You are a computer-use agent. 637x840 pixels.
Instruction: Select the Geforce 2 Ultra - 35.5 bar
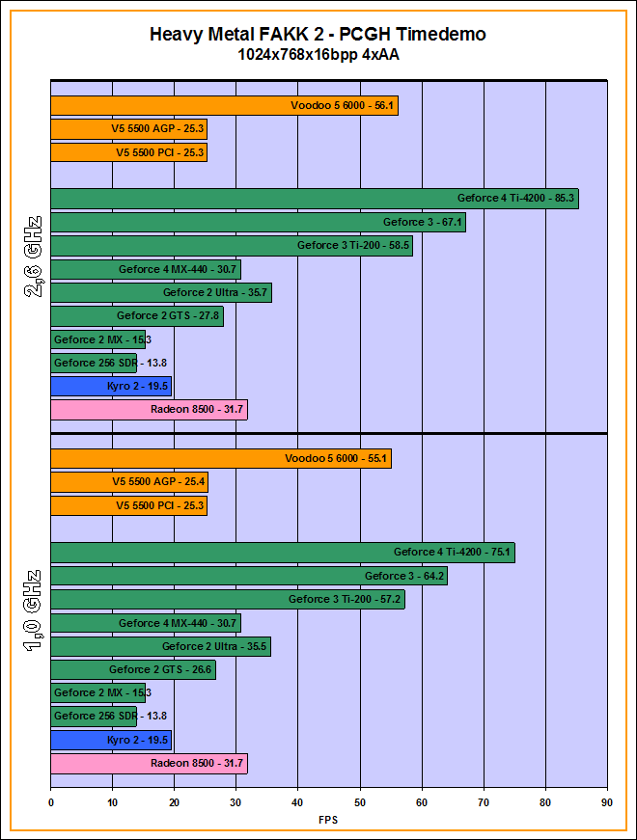pyautogui.click(x=160, y=646)
